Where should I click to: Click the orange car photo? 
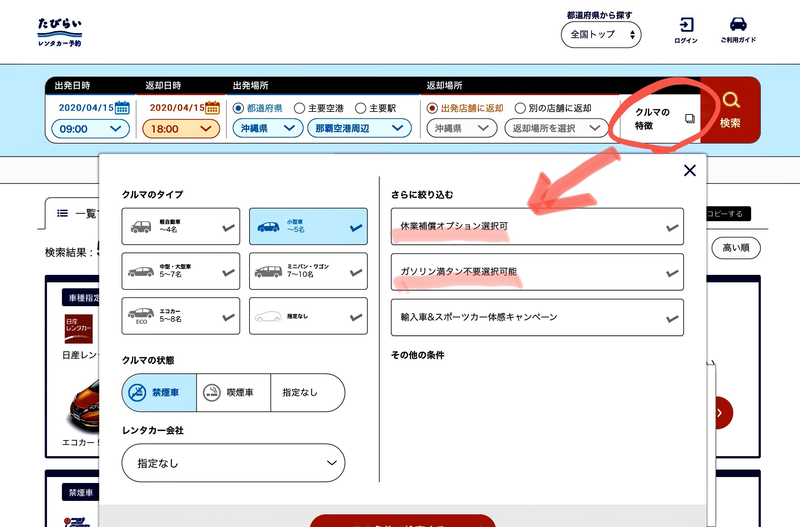click(84, 406)
